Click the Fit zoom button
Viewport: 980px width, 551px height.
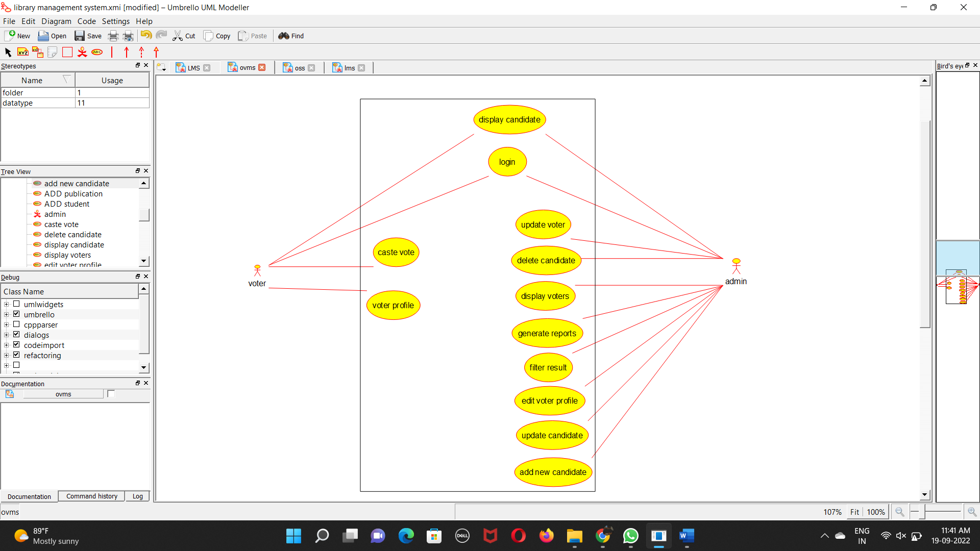click(854, 512)
